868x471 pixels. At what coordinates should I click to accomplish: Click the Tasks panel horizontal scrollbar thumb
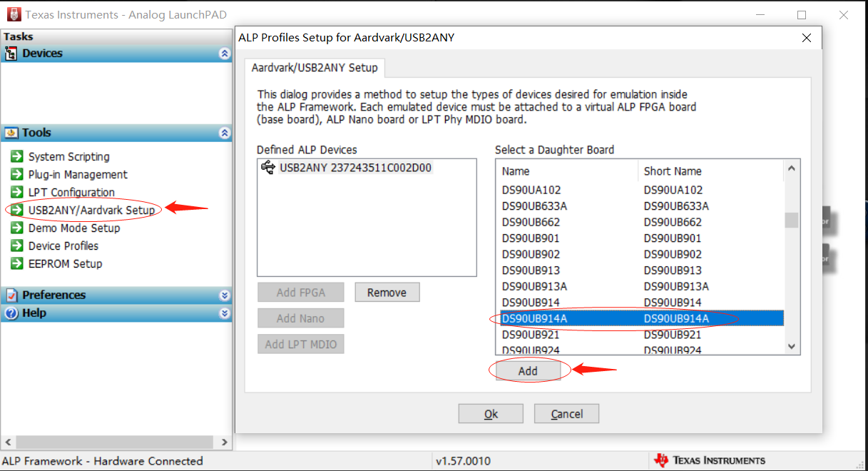point(114,442)
